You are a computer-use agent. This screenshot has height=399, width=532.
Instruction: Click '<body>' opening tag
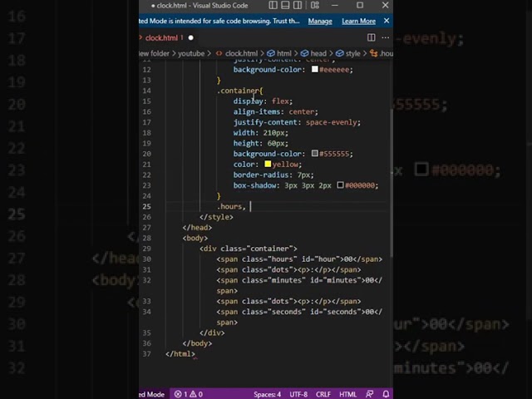(195, 238)
